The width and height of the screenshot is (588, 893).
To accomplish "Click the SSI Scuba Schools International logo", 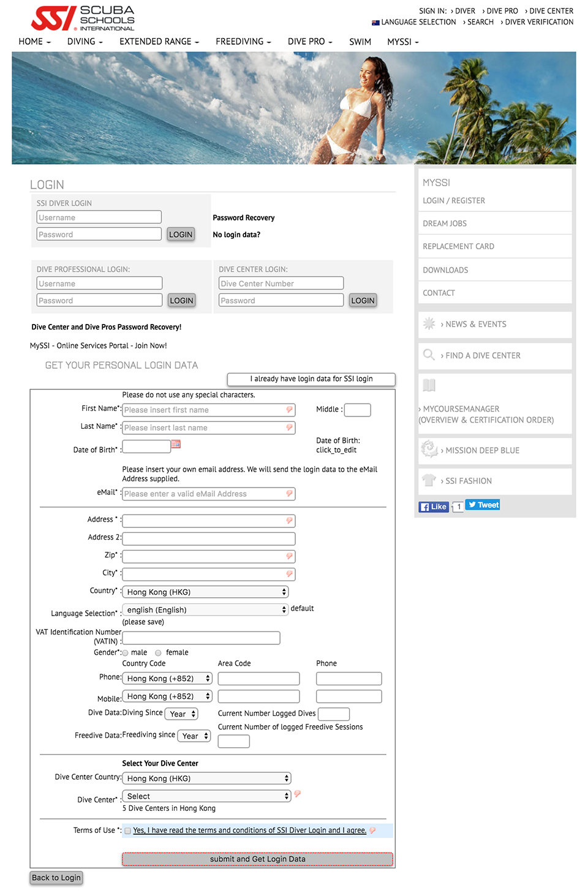I will (83, 18).
